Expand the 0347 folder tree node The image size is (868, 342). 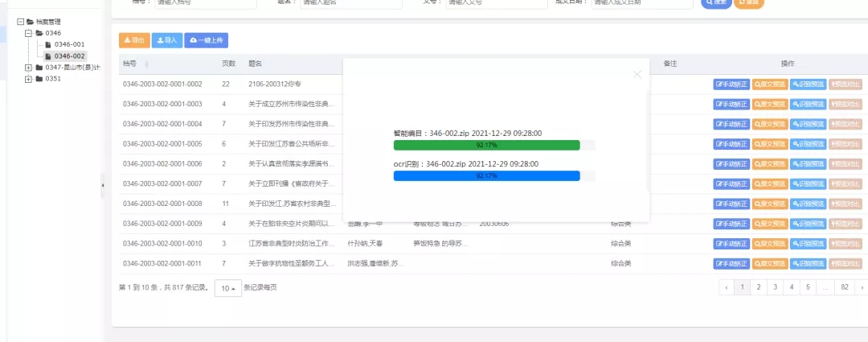pyautogui.click(x=28, y=68)
